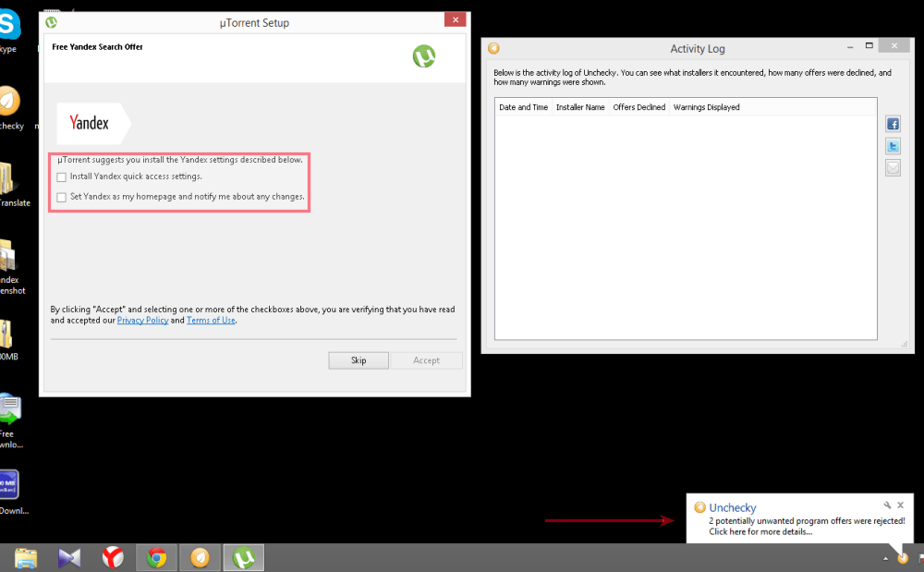924x572 pixels.
Task: Sort by Offers Declined column
Action: pyautogui.click(x=638, y=107)
